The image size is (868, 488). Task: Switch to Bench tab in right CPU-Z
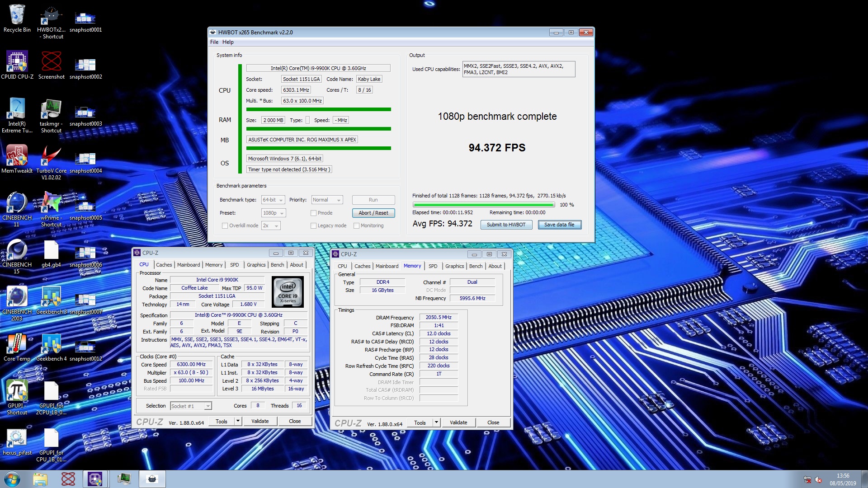[476, 266]
